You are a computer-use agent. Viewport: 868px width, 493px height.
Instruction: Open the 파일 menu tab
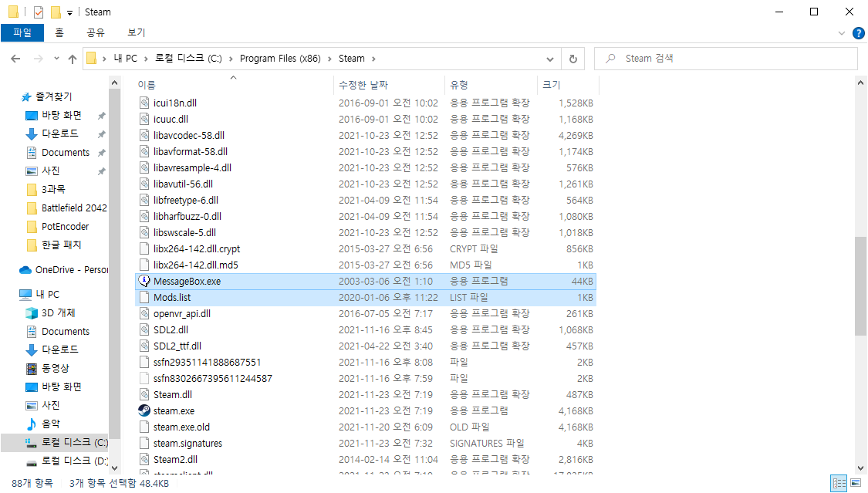pyautogui.click(x=22, y=32)
